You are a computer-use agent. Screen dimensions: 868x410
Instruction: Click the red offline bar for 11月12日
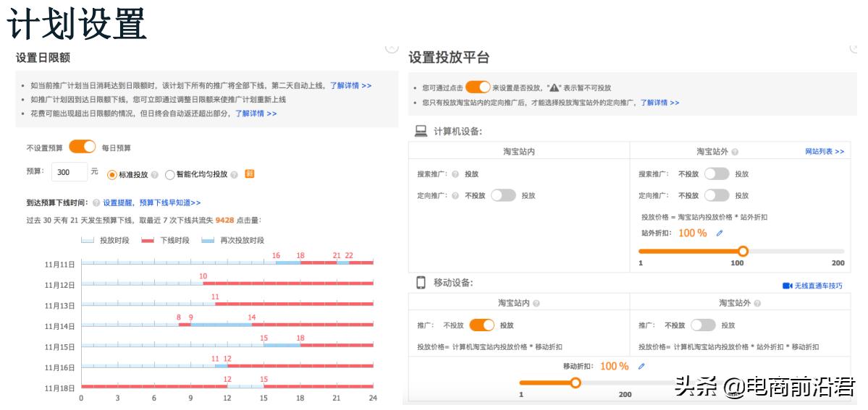coord(288,283)
